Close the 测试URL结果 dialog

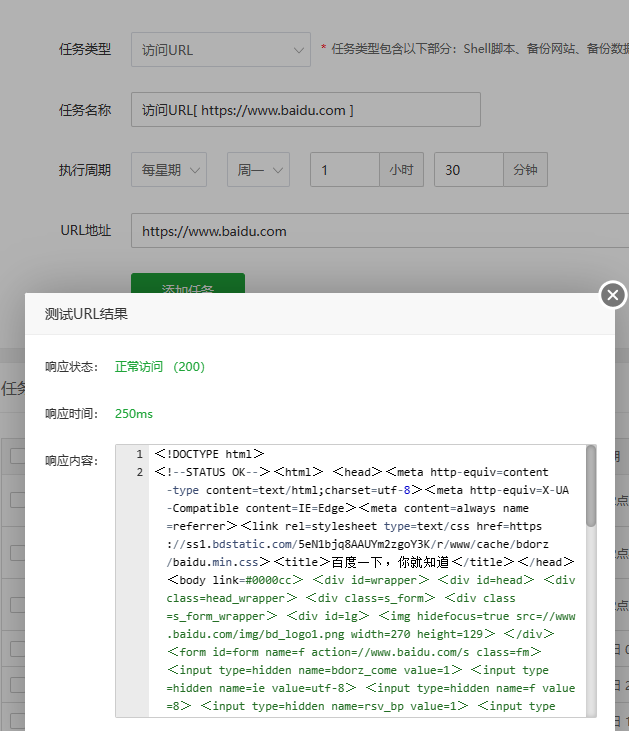click(613, 295)
